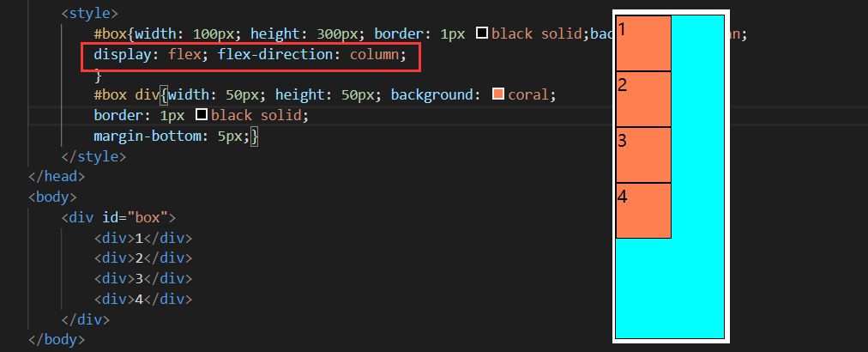Click the black color swatch on the #box line
868x352 pixels.
point(482,34)
